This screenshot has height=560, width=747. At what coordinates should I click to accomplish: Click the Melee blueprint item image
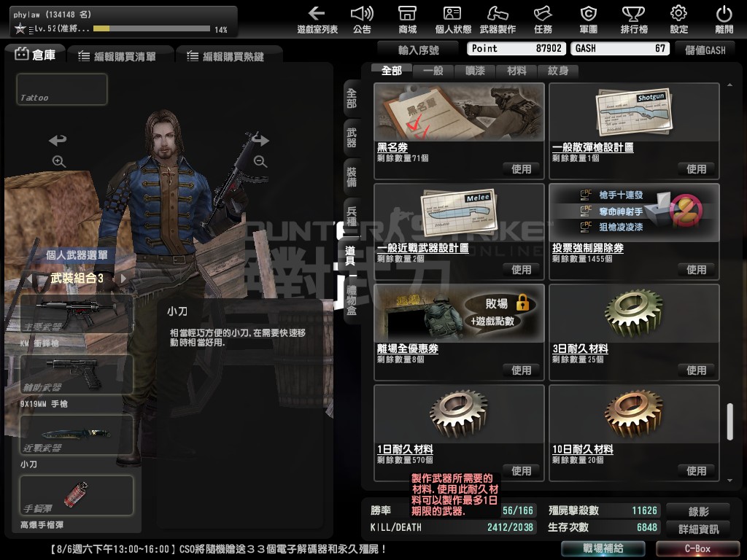coord(460,213)
